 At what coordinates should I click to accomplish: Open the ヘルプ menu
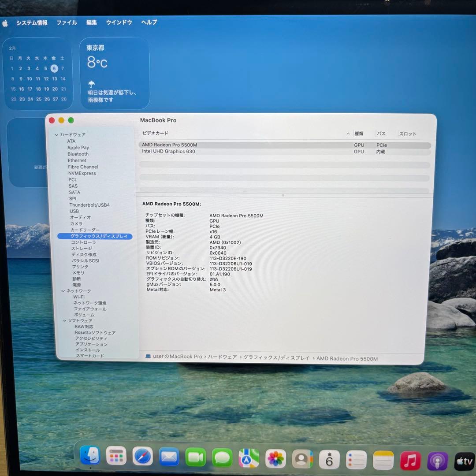149,22
